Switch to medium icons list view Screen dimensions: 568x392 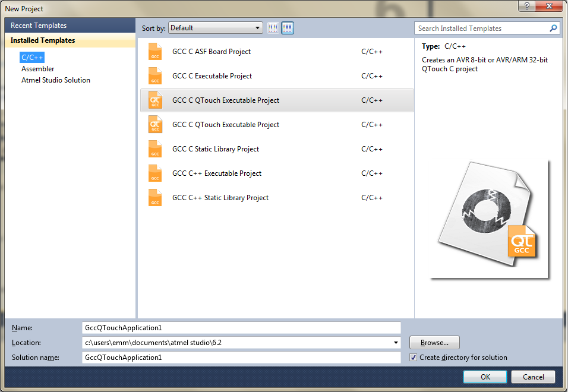click(287, 28)
